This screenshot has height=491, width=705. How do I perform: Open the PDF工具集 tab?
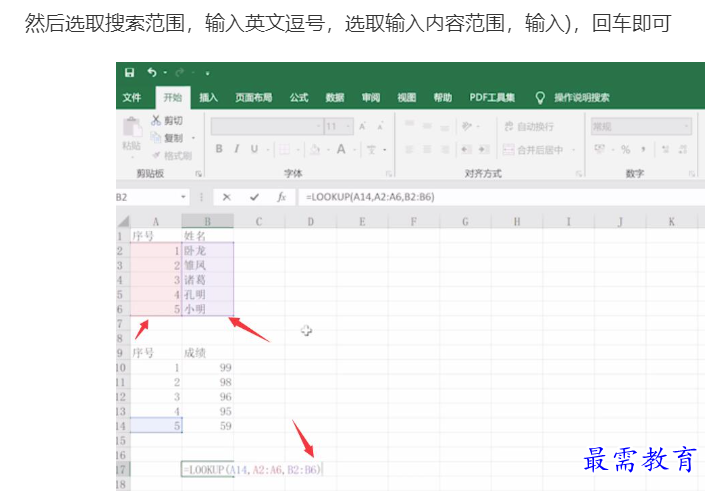[x=492, y=98]
